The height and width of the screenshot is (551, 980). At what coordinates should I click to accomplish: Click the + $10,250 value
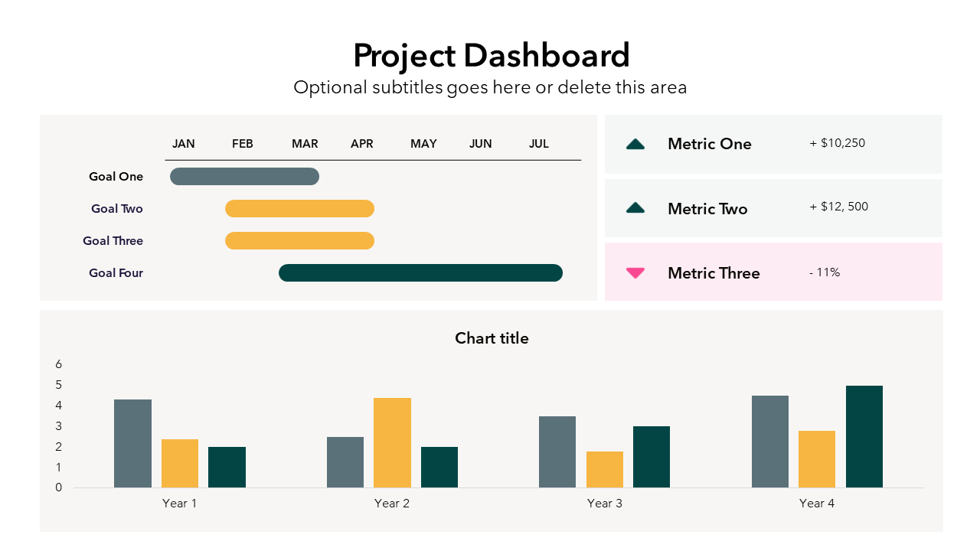pyautogui.click(x=837, y=143)
